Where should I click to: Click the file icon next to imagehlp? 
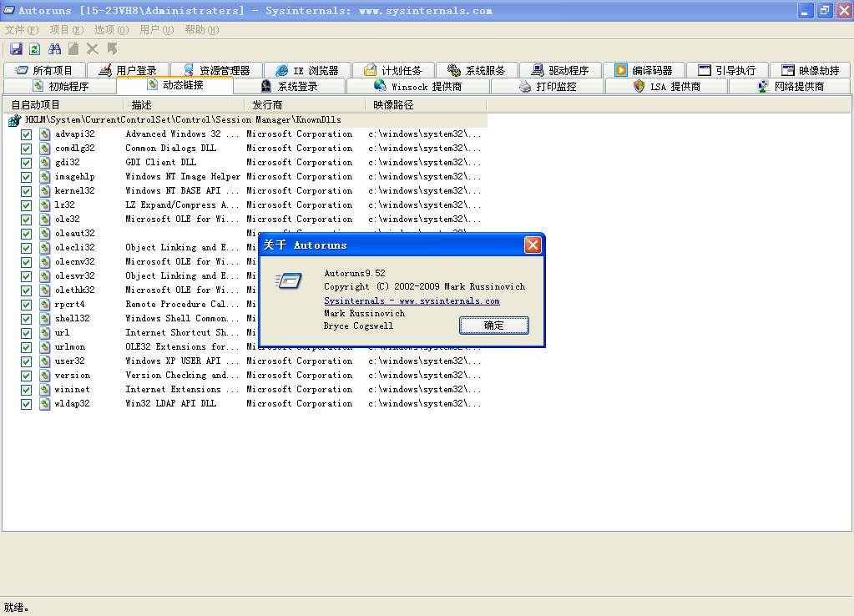tap(44, 176)
